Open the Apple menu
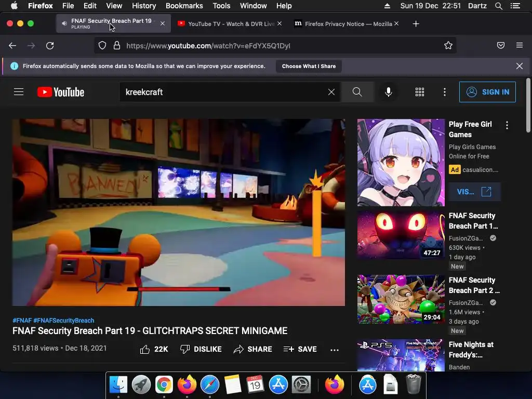This screenshot has height=399, width=532. 14,6
